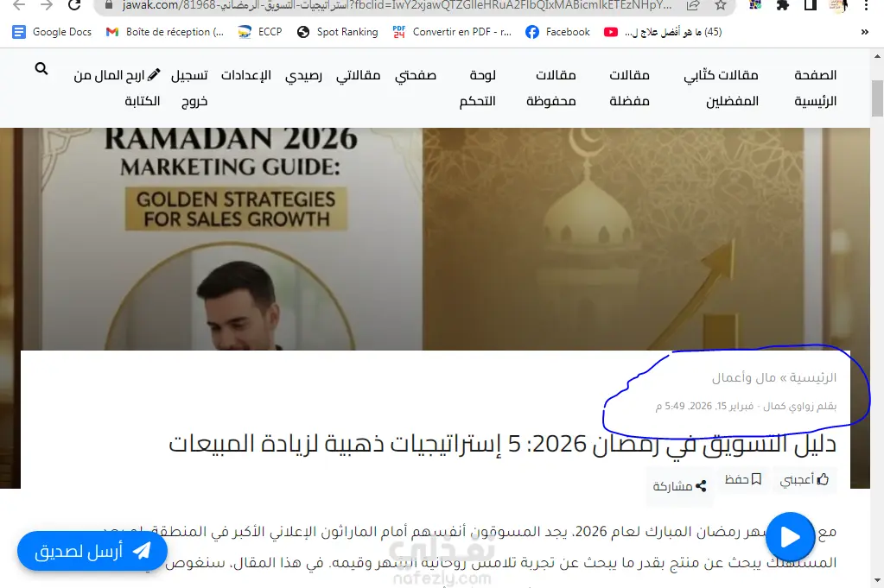Click the page's vertical scrollbar thumb
The image size is (884, 588).
tap(877, 98)
